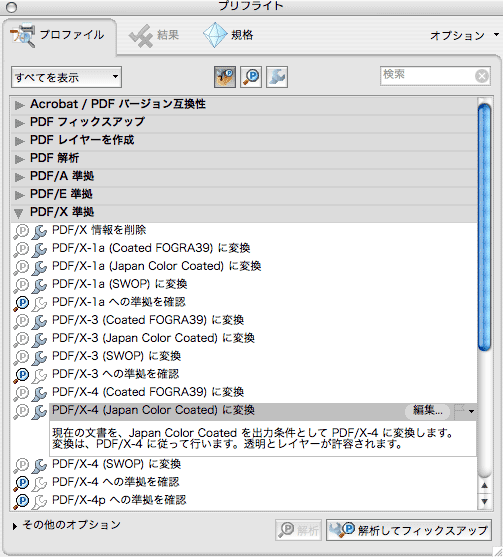This screenshot has height=557, width=503.
Task: Select PDF/X-1a への準拠を確認
Action: 119,302
